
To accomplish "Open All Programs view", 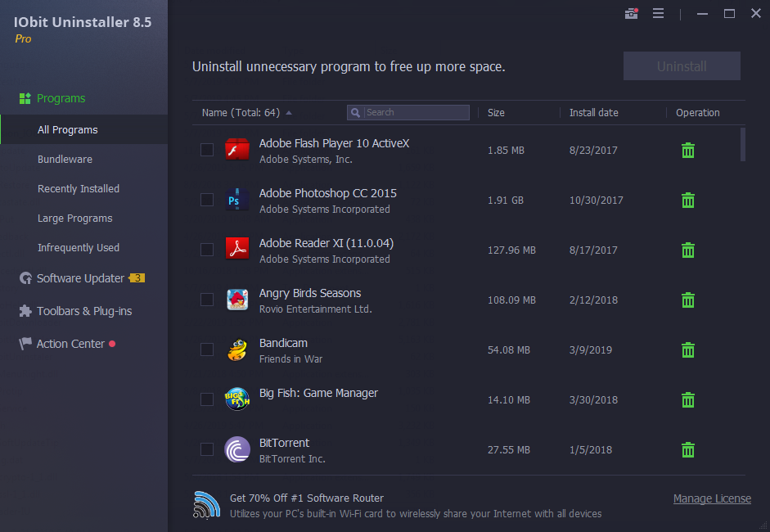I will tap(84, 129).
